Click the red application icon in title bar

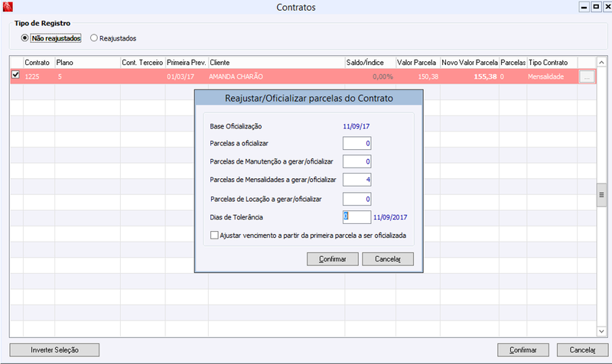pos(8,7)
